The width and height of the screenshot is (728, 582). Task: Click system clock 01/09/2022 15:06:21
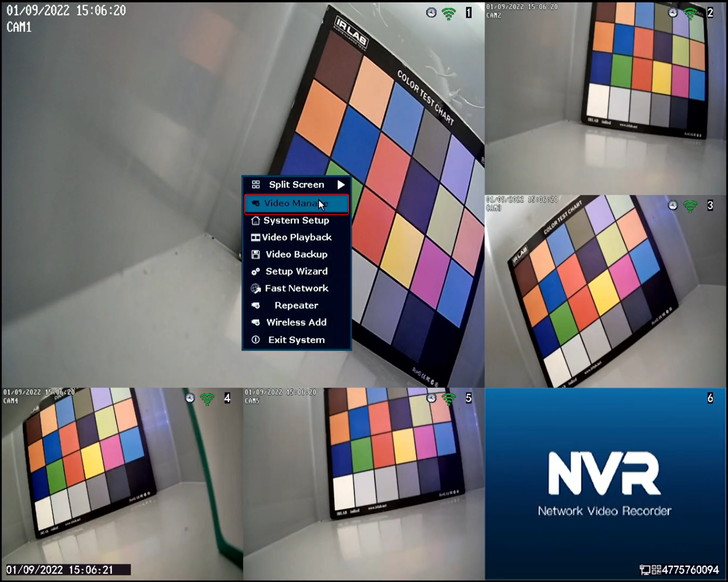coord(60,570)
